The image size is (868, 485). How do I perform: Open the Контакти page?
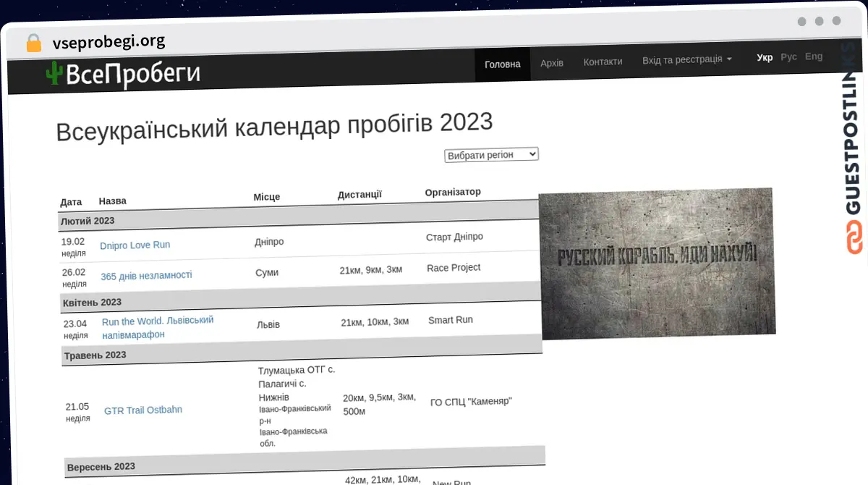click(603, 62)
